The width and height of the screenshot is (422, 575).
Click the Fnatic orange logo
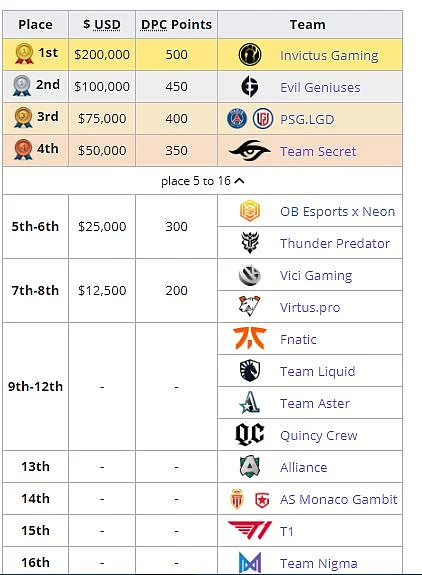[250, 338]
